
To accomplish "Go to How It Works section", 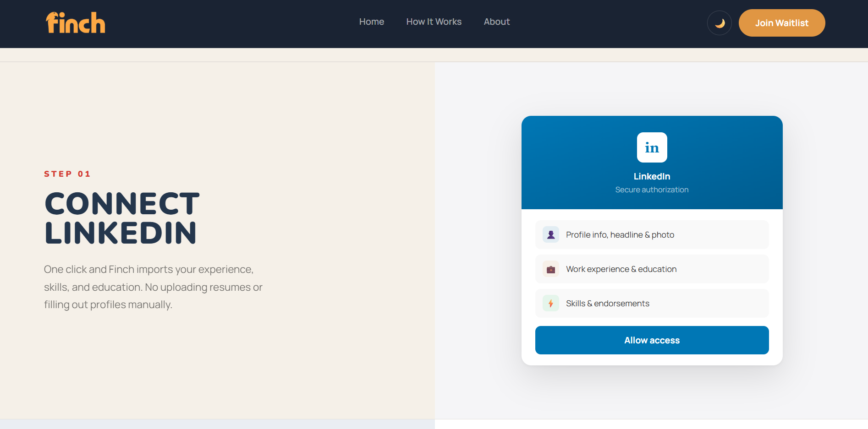I will pos(434,22).
